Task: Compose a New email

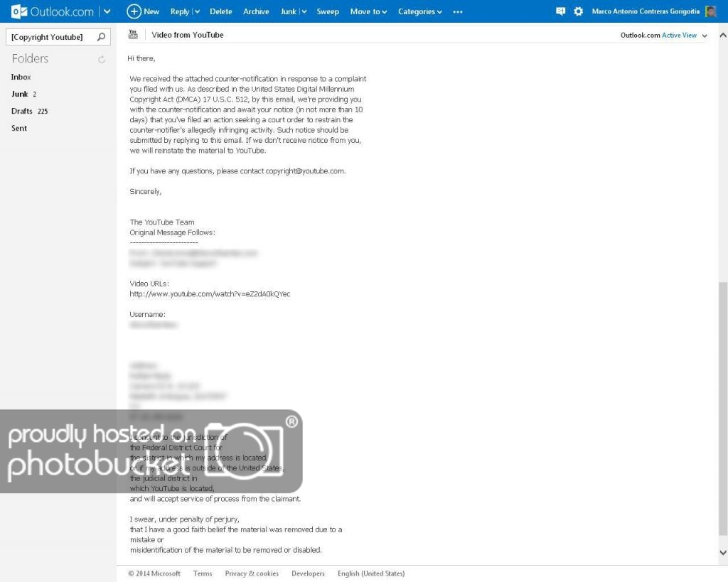Action: (143, 11)
